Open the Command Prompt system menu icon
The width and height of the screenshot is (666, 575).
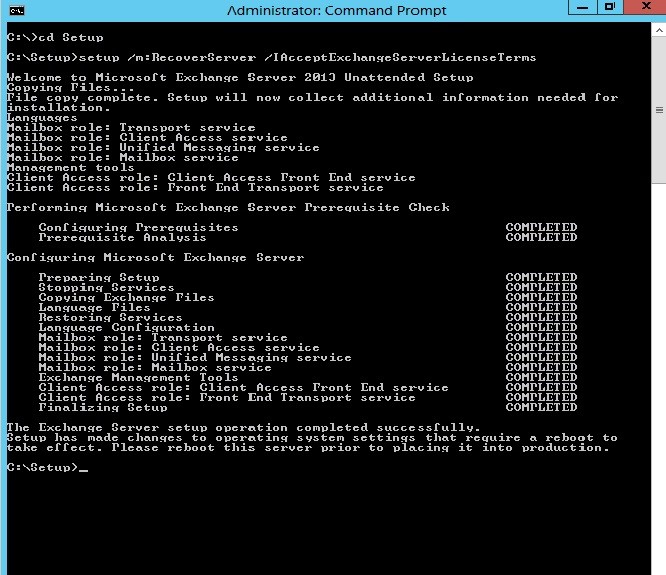(x=17, y=11)
